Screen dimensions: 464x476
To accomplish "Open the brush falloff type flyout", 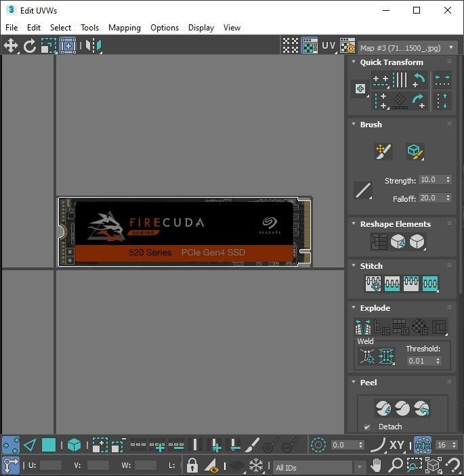I will point(363,191).
